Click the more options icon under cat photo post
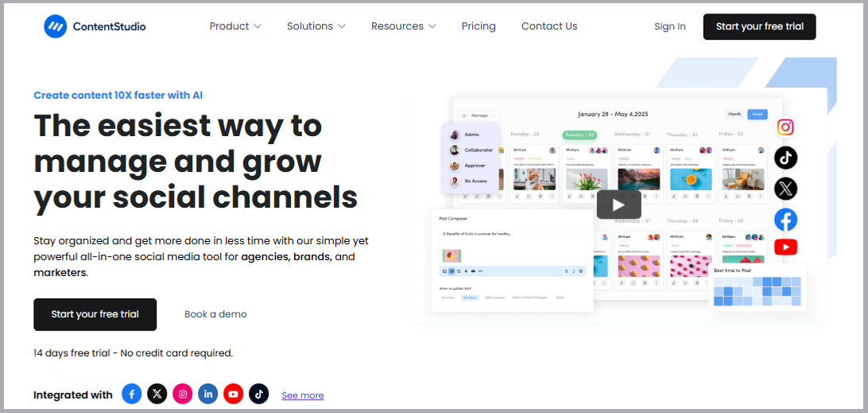The height and width of the screenshot is (413, 868). tap(552, 197)
